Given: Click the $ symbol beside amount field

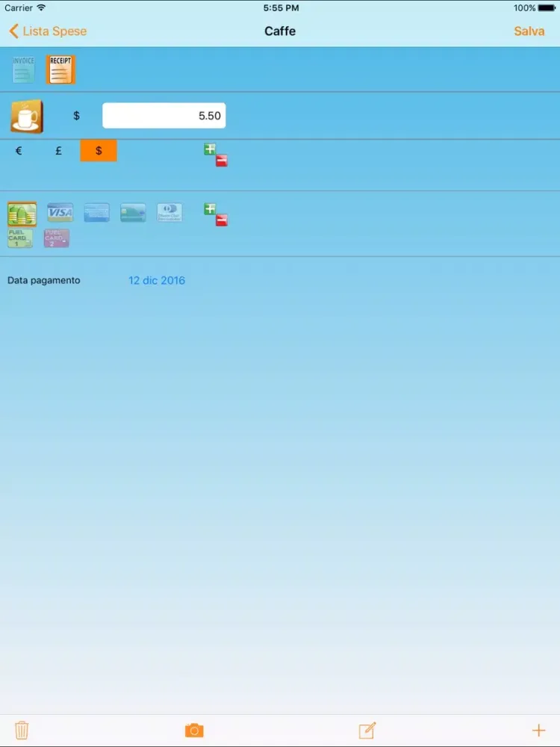Looking at the screenshot, I should 76,116.
